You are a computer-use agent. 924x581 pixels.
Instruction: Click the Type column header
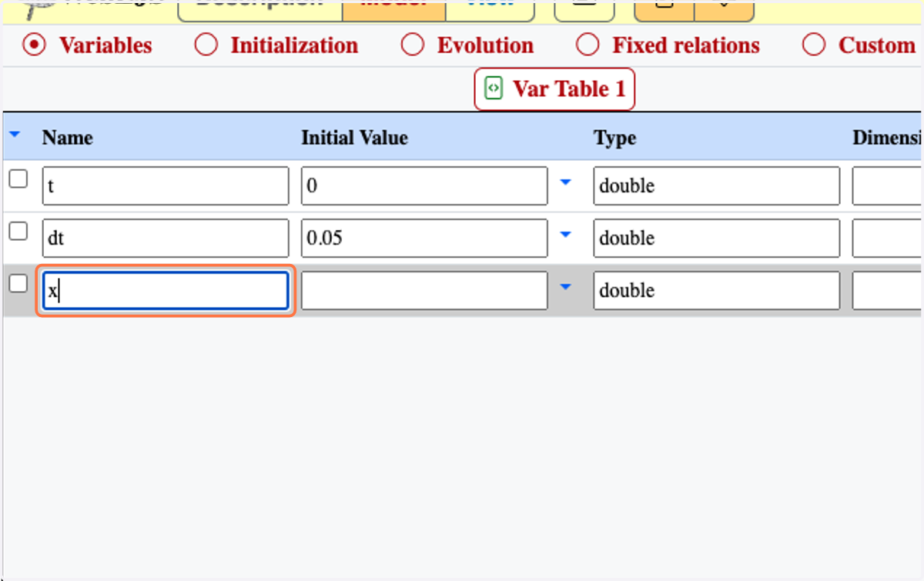(614, 138)
